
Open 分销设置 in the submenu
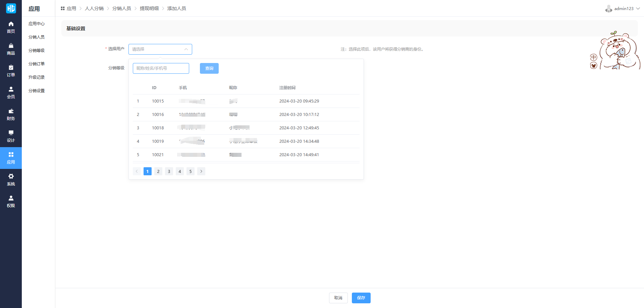coord(37,91)
